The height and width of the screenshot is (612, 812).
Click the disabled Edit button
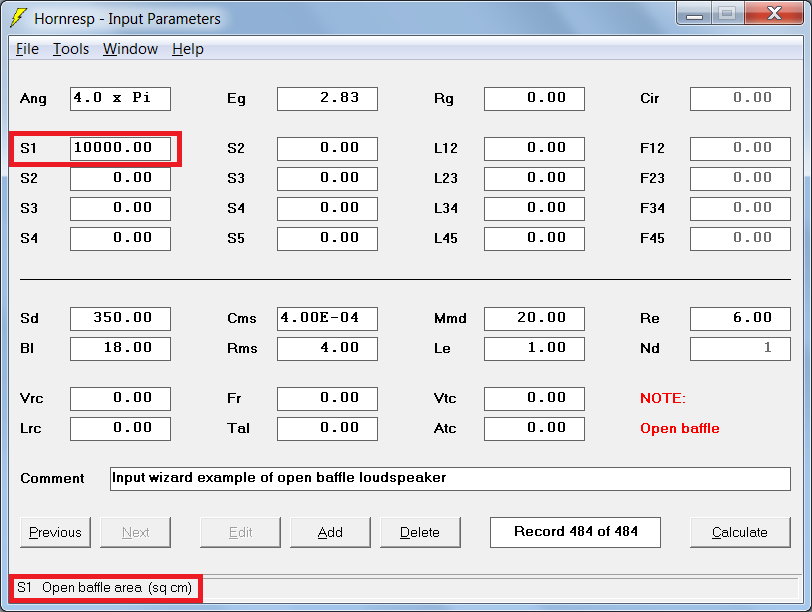click(240, 532)
